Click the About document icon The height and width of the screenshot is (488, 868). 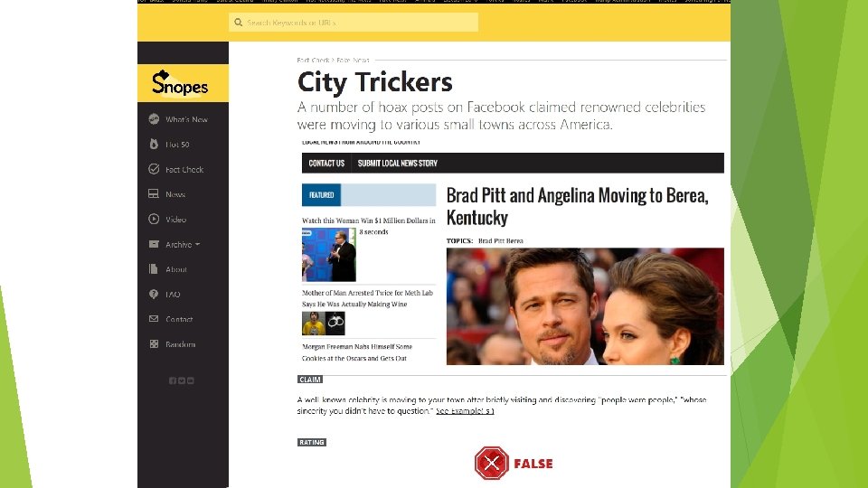[154, 269]
